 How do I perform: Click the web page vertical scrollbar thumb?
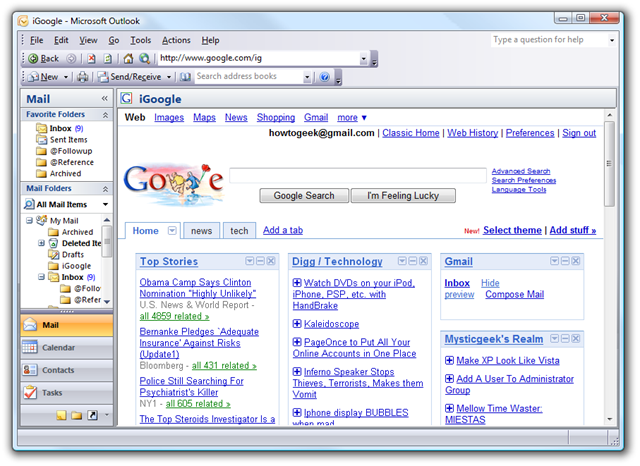coord(609,164)
